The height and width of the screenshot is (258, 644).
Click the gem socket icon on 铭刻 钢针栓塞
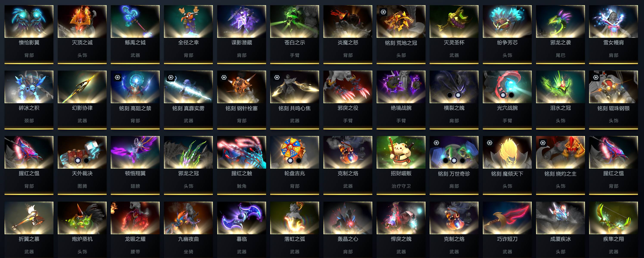224,77
